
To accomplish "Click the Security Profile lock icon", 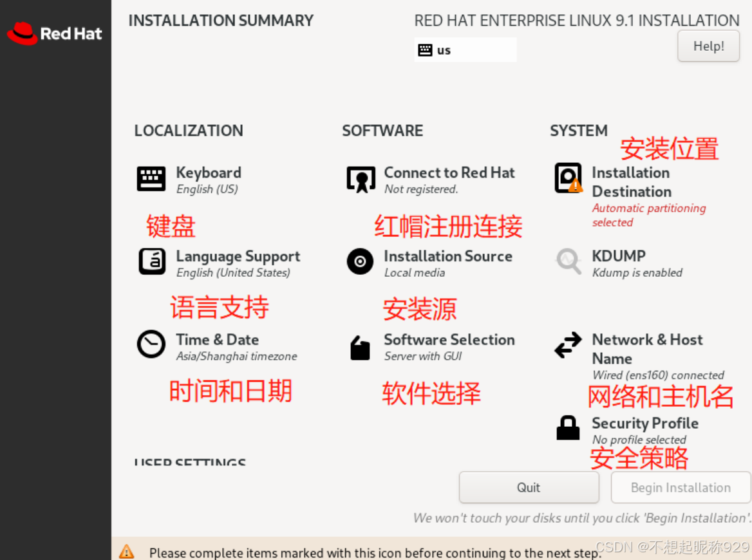I will coord(568,427).
